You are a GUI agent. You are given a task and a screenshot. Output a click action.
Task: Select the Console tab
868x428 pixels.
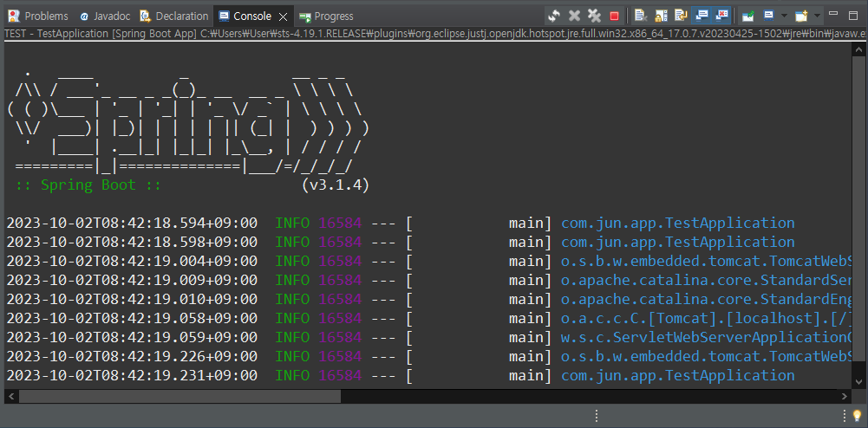tap(252, 16)
